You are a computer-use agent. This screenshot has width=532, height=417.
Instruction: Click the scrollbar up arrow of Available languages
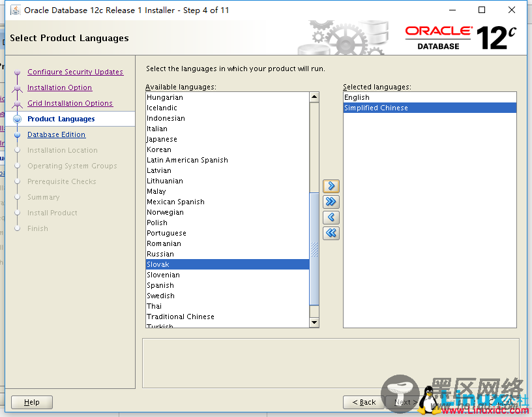[314, 97]
